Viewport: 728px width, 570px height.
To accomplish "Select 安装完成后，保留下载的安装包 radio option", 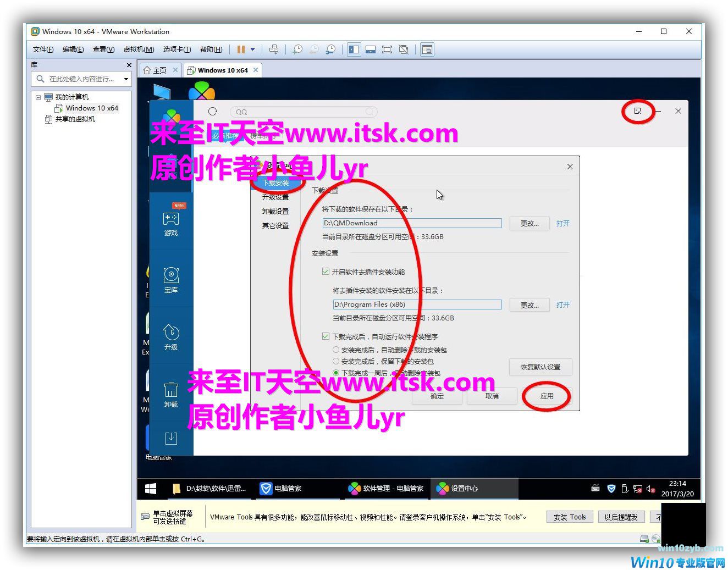I will pos(336,361).
